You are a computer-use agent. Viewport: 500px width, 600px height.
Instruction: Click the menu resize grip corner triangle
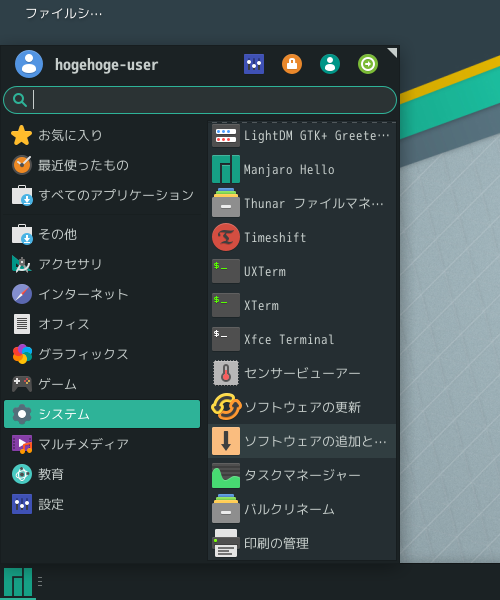point(393,52)
